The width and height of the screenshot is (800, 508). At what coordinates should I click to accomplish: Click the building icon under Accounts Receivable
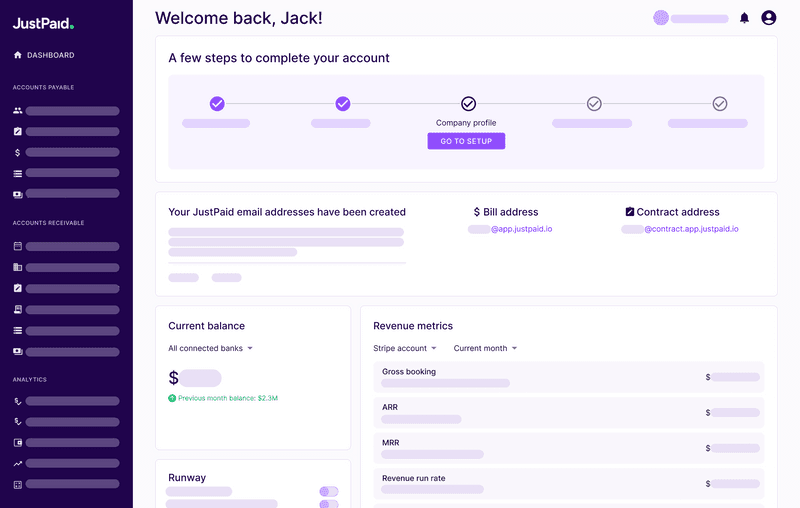coord(18,267)
